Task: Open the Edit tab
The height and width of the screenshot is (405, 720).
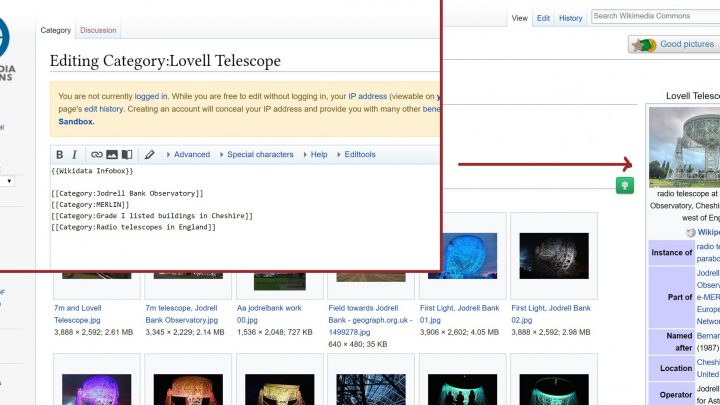Action: 543,18
